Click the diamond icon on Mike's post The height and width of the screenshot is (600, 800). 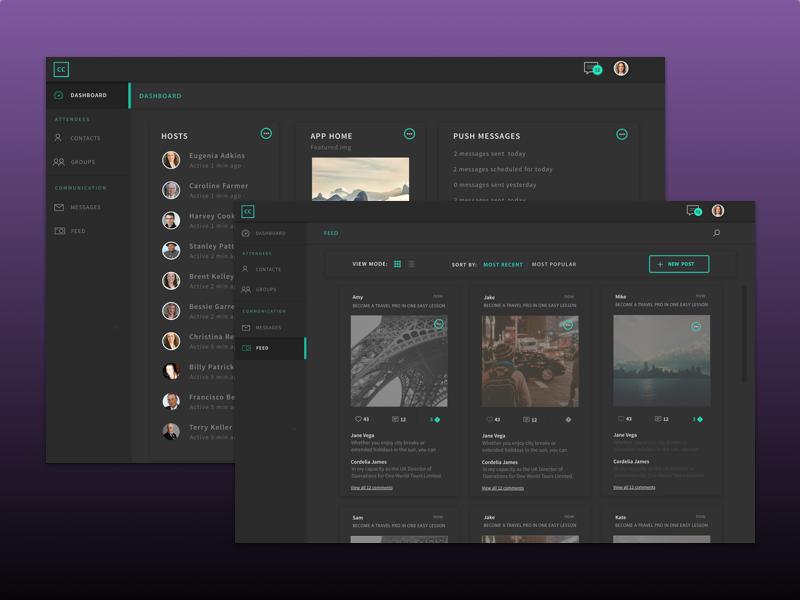click(x=700, y=419)
